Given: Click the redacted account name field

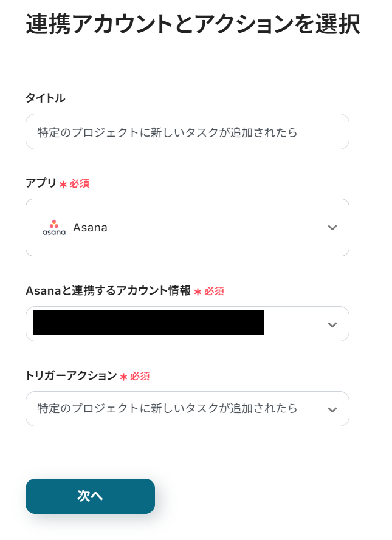Looking at the screenshot, I should pos(148,323).
